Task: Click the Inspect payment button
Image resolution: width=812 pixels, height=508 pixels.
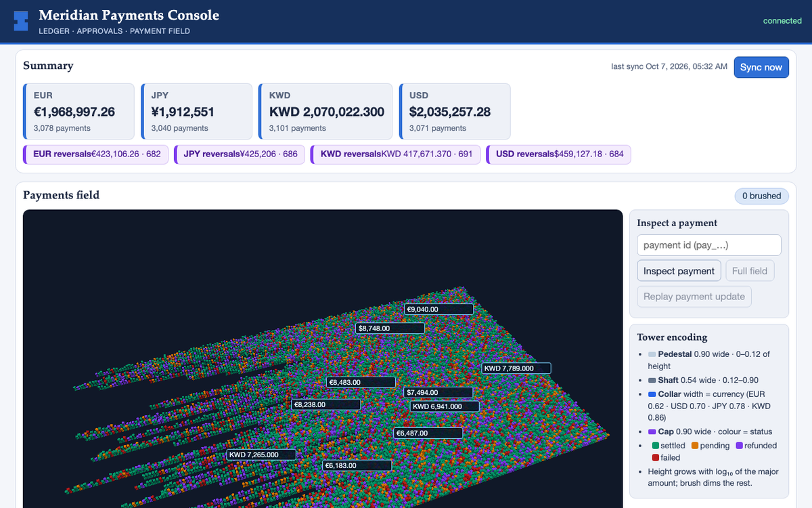Action: pos(679,271)
